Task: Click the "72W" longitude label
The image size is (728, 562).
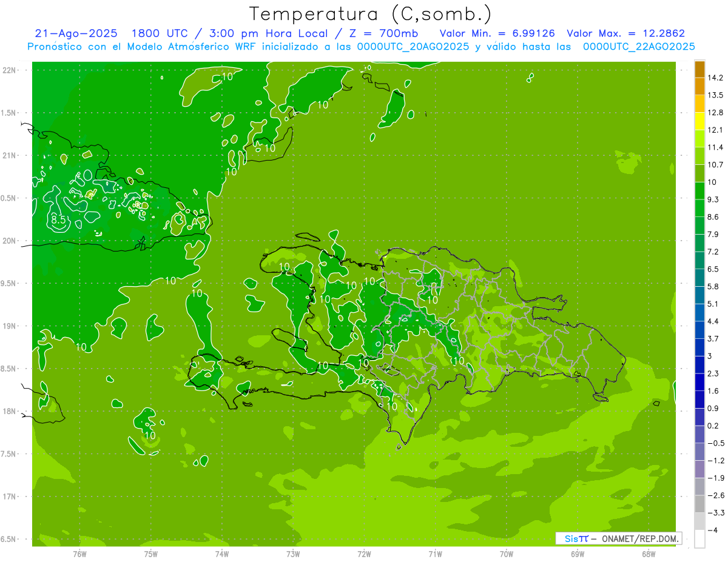Action: coord(364,555)
